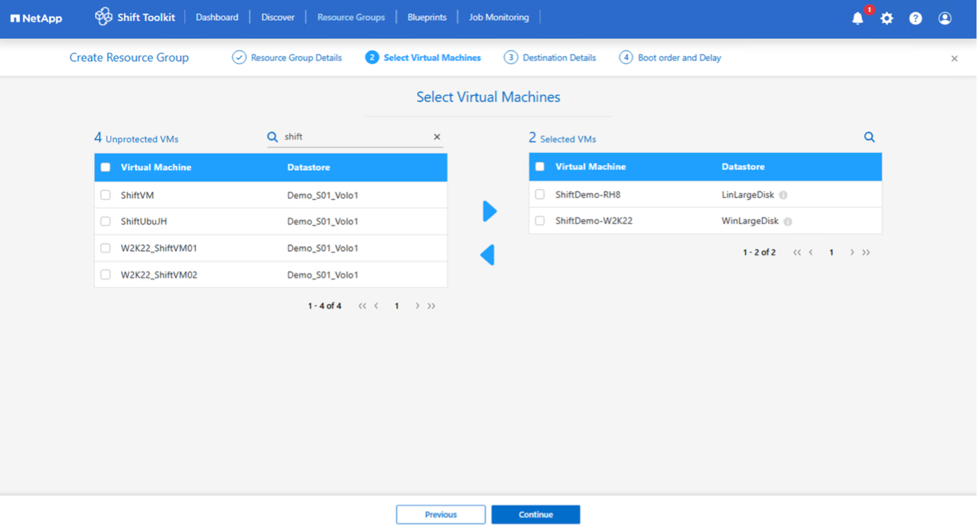Tick the ShiftDemo-RH8 checkbox

[x=540, y=194]
